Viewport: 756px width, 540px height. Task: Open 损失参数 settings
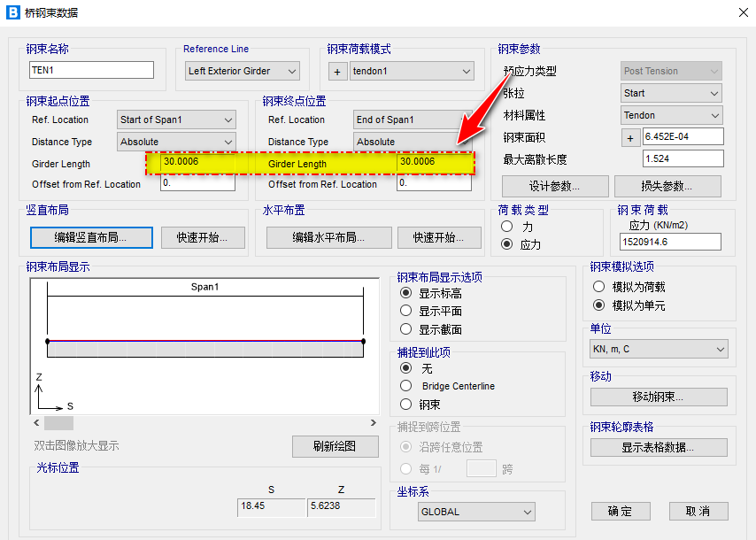(x=667, y=186)
